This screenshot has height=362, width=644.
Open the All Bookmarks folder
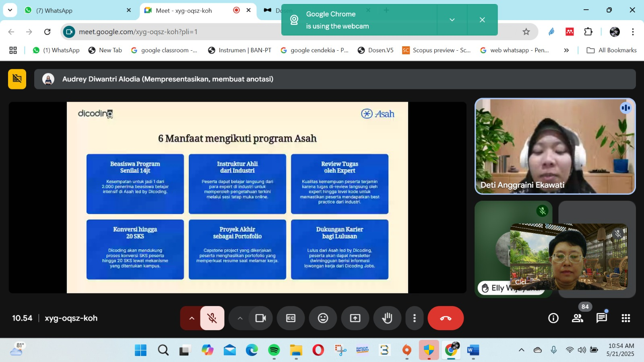(x=612, y=50)
